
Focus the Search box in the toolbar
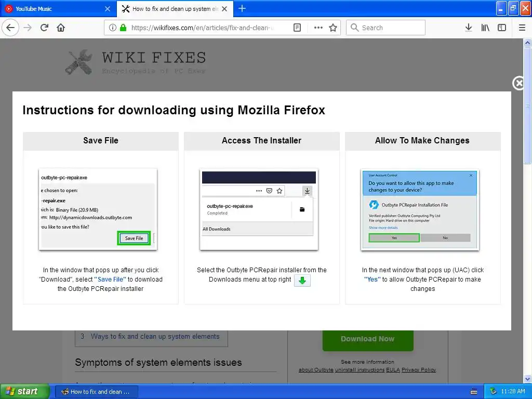[385, 28]
